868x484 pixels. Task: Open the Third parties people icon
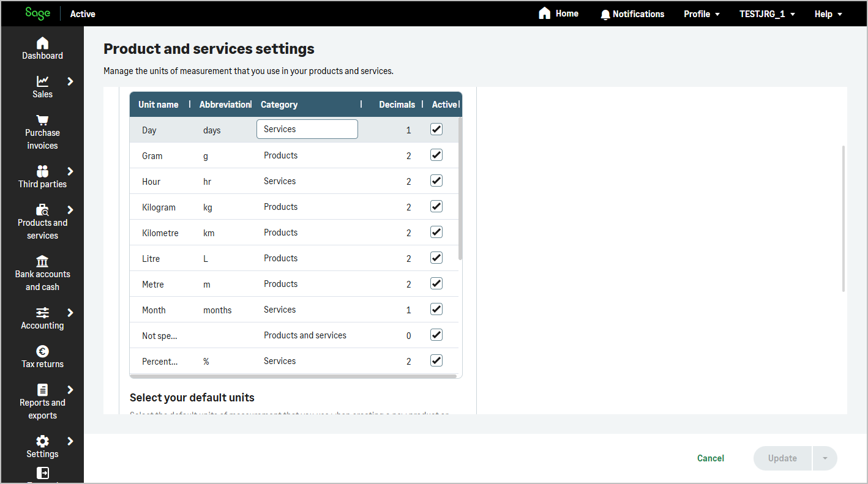pos(42,171)
